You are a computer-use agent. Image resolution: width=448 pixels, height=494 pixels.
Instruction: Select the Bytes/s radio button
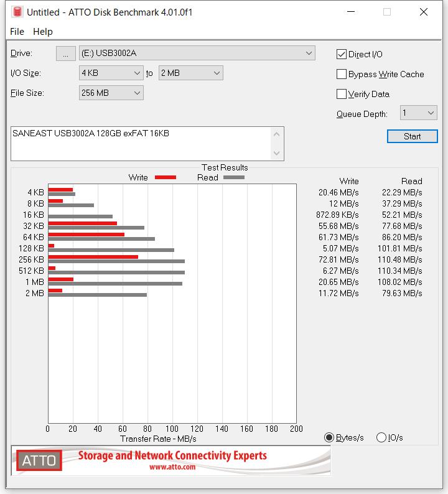329,437
